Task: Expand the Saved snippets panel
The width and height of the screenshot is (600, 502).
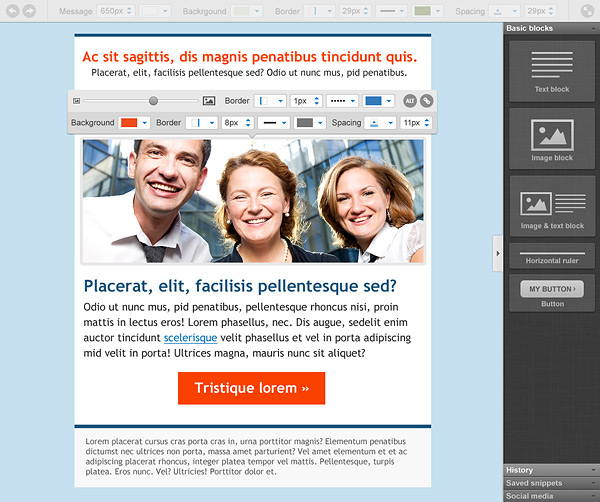Action: point(551,483)
